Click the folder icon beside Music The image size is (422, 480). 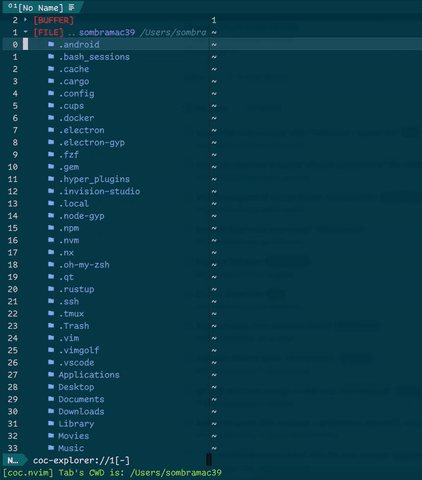pos(51,448)
